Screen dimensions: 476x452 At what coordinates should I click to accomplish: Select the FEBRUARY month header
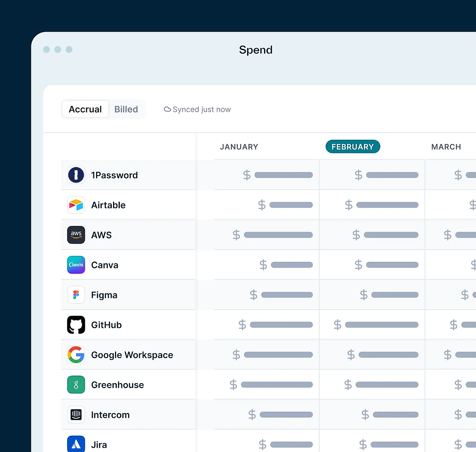click(353, 147)
